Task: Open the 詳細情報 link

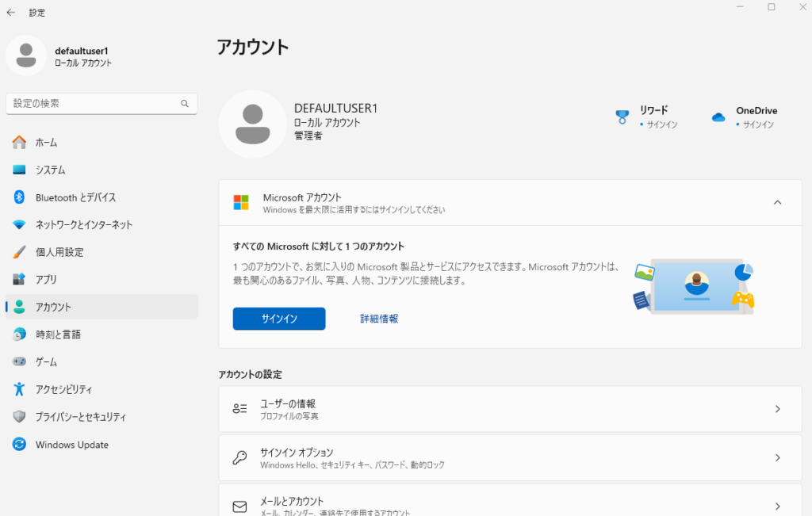Action: [379, 319]
